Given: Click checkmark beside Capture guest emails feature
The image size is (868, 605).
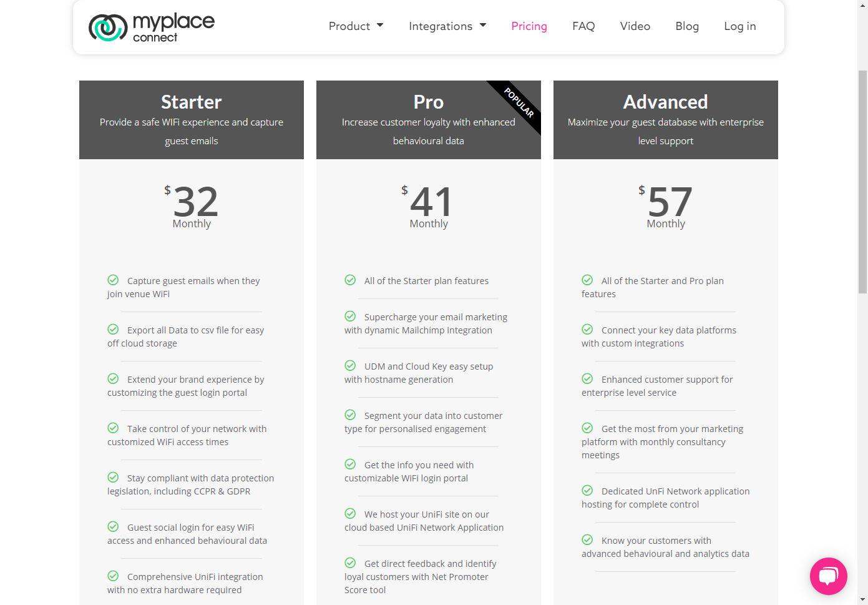Looking at the screenshot, I should [113, 280].
